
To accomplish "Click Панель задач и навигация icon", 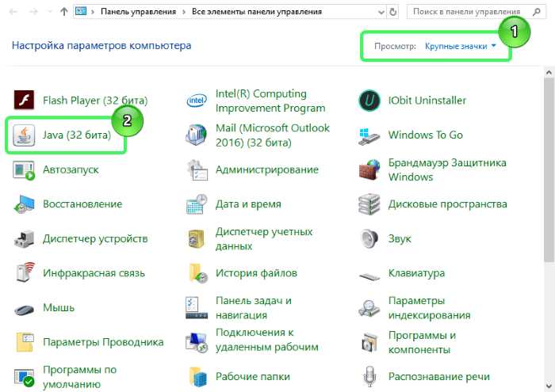I will pos(197,308).
